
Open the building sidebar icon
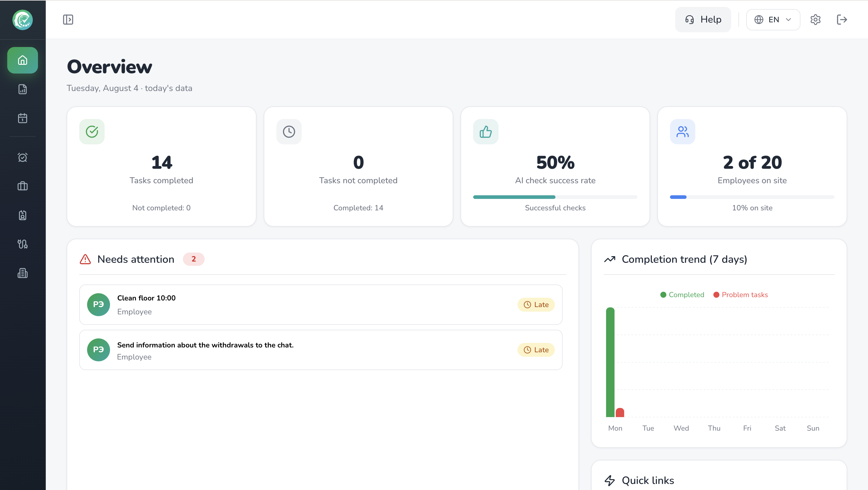(x=23, y=273)
